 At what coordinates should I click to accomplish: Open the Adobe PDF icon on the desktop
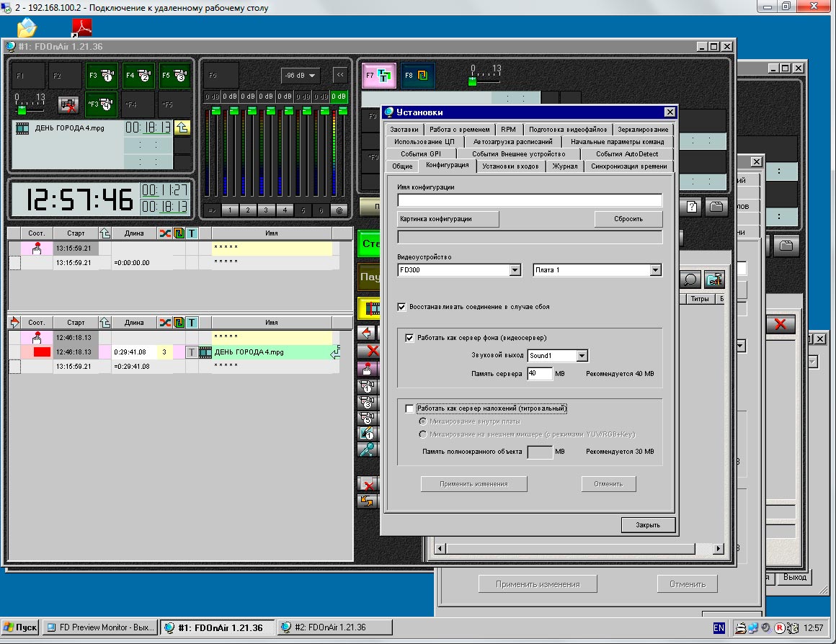point(81,27)
